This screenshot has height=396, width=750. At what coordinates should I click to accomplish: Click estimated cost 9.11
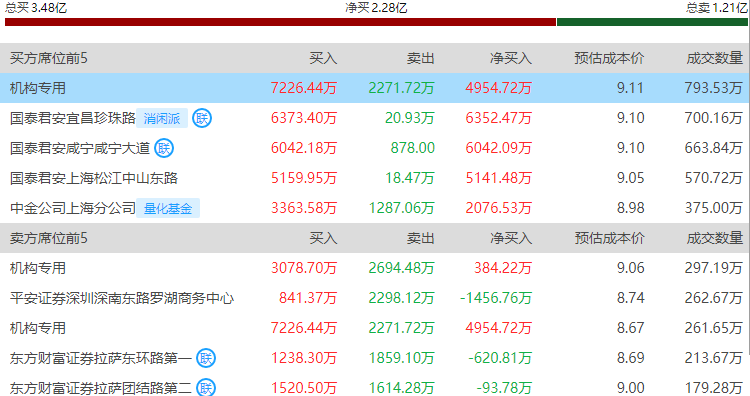click(x=630, y=88)
